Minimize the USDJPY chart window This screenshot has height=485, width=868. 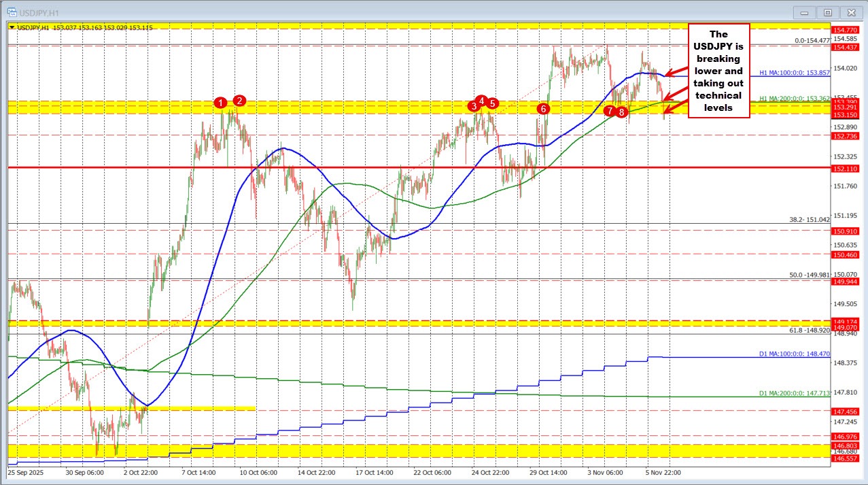coord(804,12)
